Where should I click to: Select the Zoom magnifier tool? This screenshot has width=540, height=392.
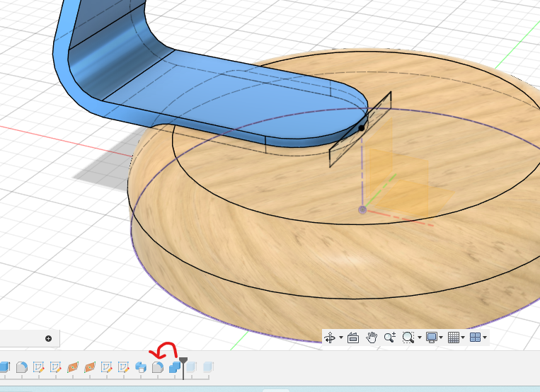pyautogui.click(x=389, y=338)
